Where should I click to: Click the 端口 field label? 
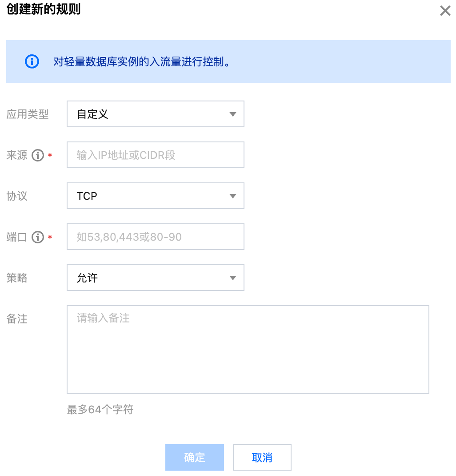pyautogui.click(x=17, y=237)
